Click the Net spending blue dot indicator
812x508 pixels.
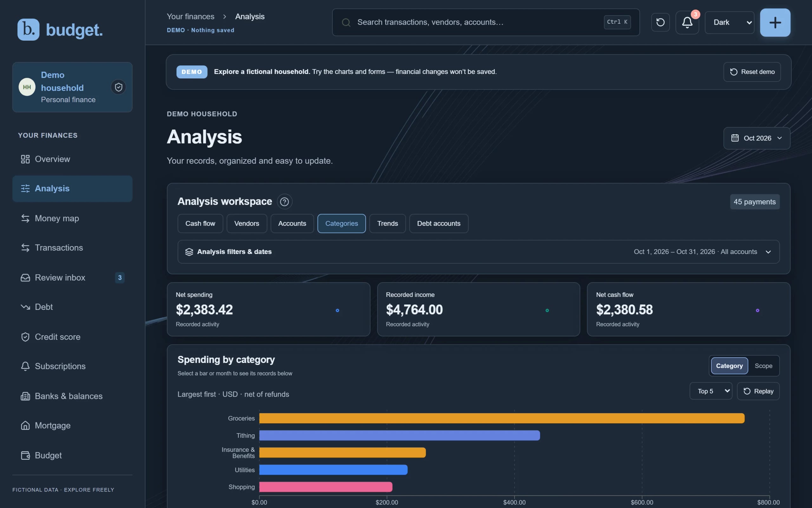(337, 311)
